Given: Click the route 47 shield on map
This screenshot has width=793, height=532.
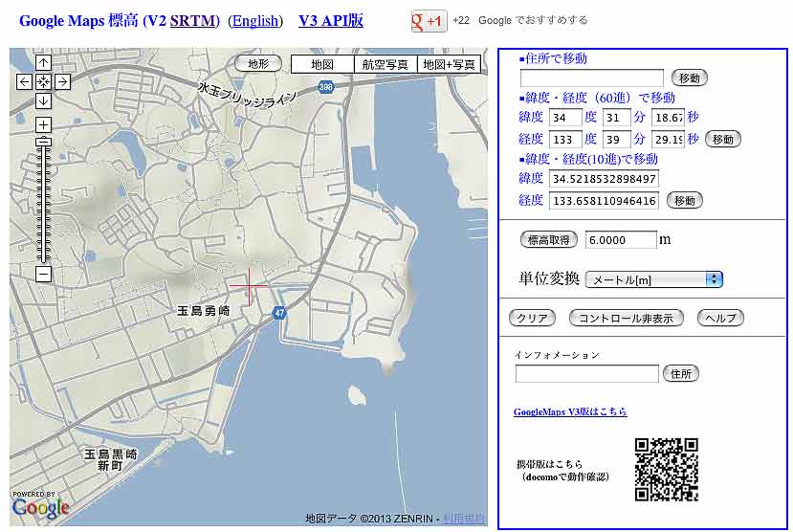Looking at the screenshot, I should (279, 313).
